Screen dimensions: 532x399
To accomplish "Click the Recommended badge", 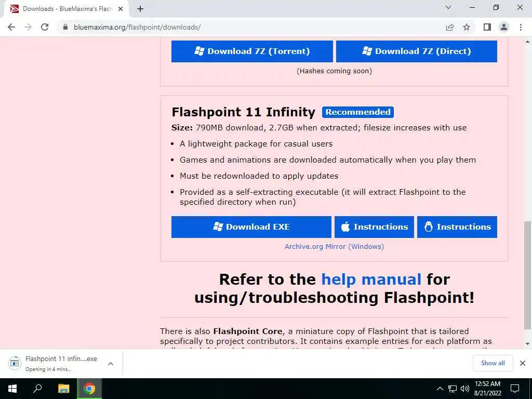I will click(358, 112).
